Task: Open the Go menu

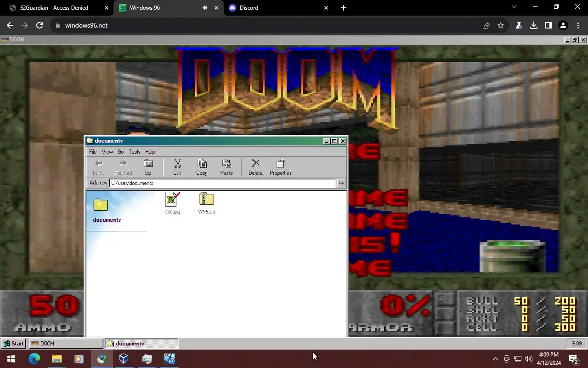Action: (x=120, y=152)
